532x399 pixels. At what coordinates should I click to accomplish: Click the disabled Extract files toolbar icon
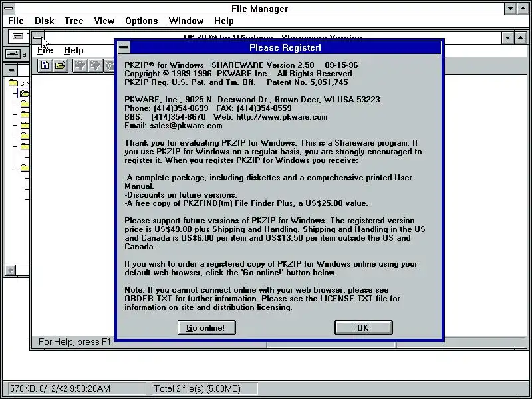tap(96, 65)
